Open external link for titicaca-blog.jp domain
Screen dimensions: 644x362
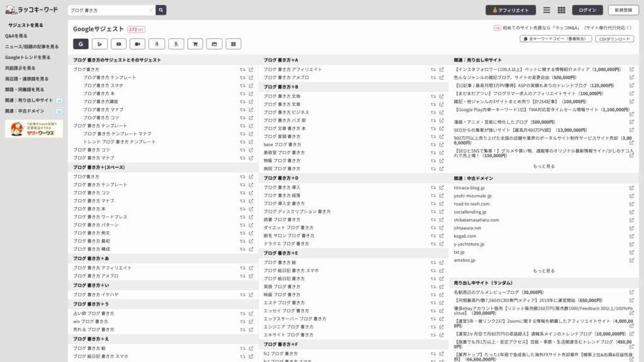point(631,188)
